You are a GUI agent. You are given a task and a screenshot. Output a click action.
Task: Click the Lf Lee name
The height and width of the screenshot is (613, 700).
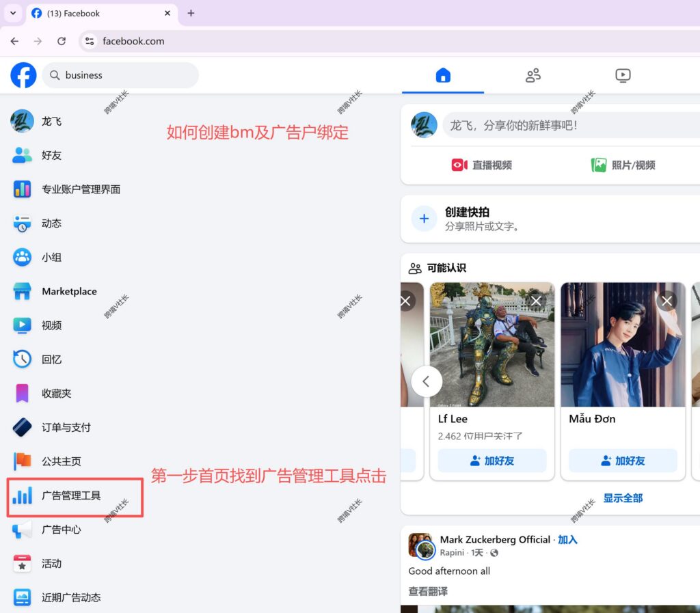(453, 419)
